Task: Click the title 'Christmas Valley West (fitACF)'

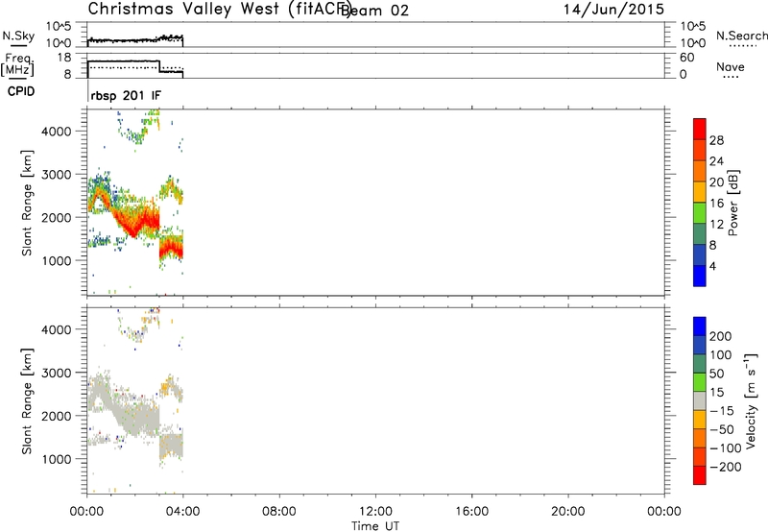Action: pyautogui.click(x=219, y=9)
